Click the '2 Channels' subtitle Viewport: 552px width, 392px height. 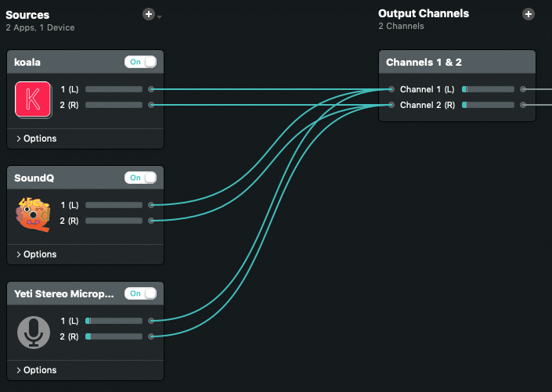tap(401, 26)
